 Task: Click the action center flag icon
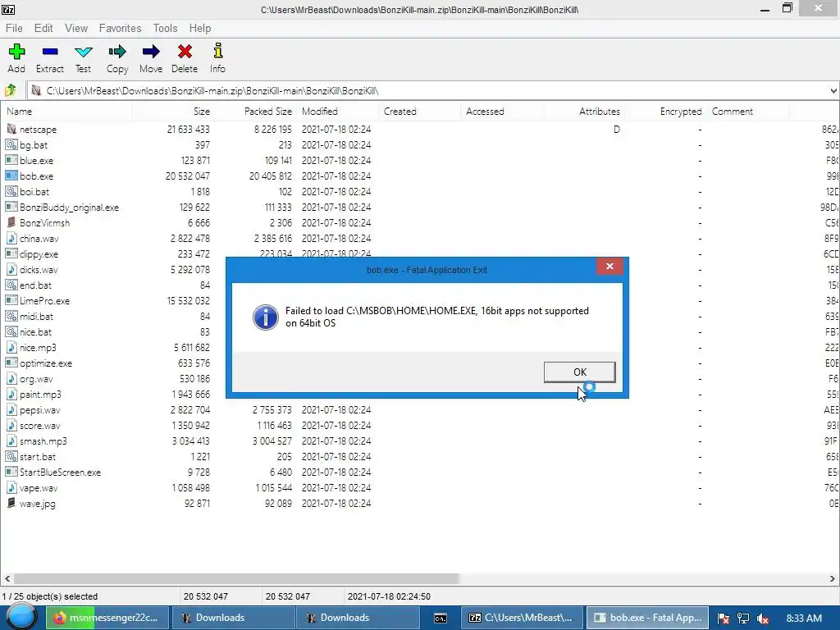pyautogui.click(x=724, y=619)
